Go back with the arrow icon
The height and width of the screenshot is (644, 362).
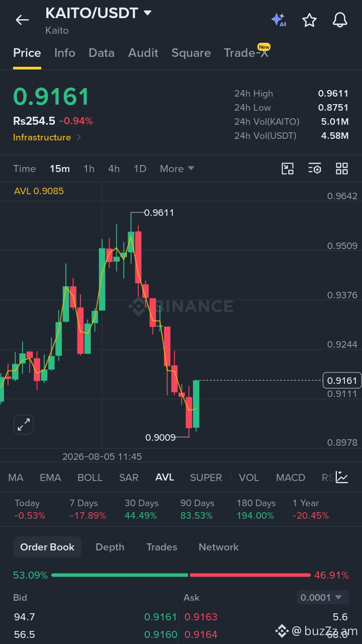pyautogui.click(x=22, y=20)
